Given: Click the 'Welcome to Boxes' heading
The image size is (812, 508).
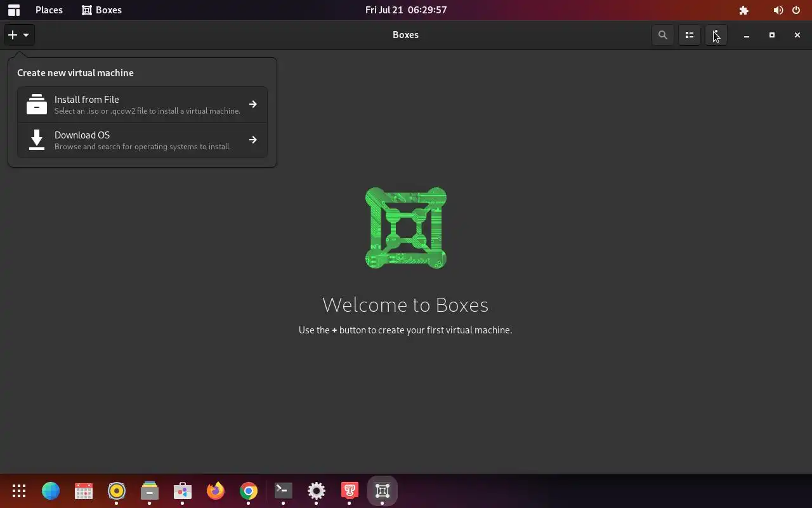Looking at the screenshot, I should coord(405,305).
